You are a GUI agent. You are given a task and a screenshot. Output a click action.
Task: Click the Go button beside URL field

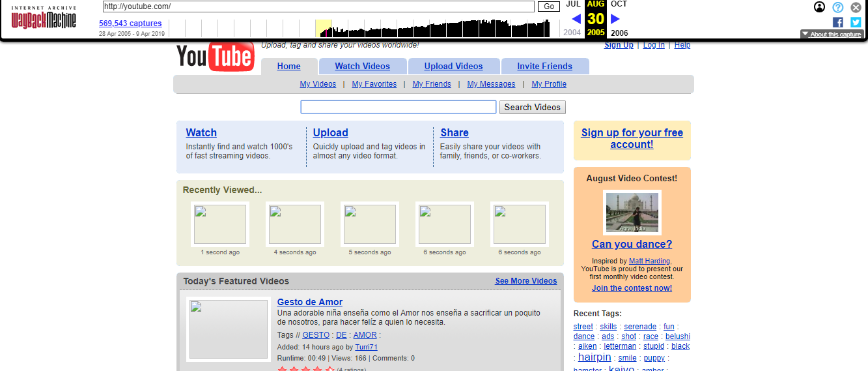tap(549, 7)
